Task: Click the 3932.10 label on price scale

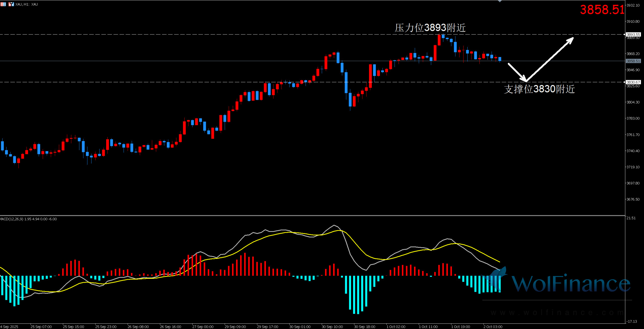Action: tap(633, 5)
